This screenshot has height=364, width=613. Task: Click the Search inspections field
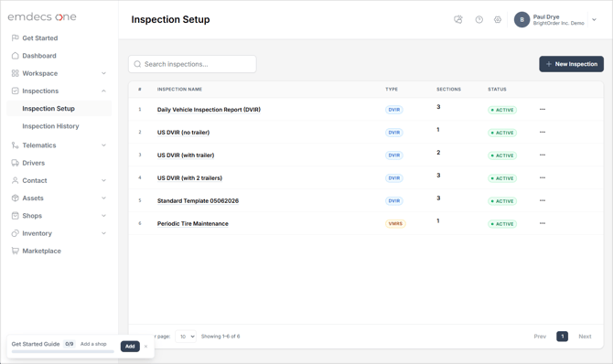[x=192, y=64]
